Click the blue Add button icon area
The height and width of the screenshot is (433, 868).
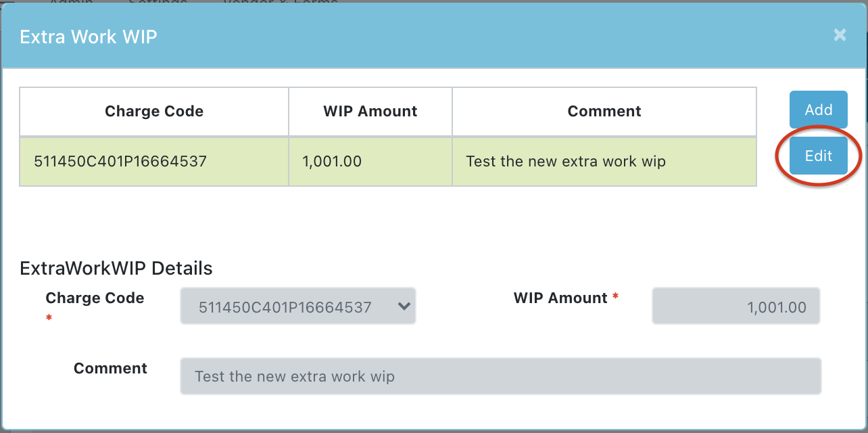coord(818,110)
